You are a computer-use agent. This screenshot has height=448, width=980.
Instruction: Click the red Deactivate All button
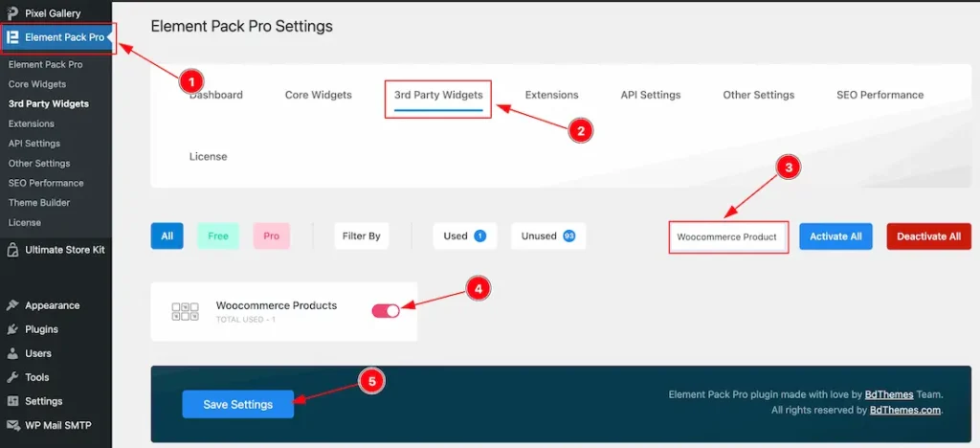pos(928,236)
